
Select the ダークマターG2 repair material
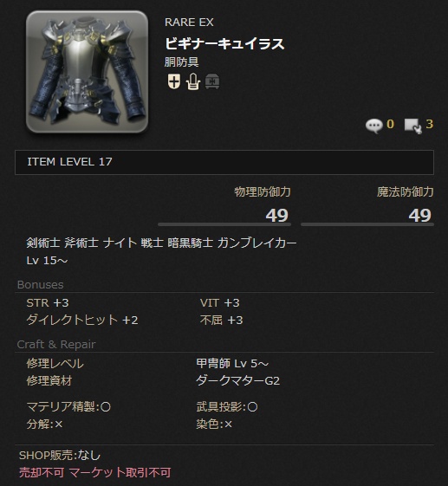point(238,380)
